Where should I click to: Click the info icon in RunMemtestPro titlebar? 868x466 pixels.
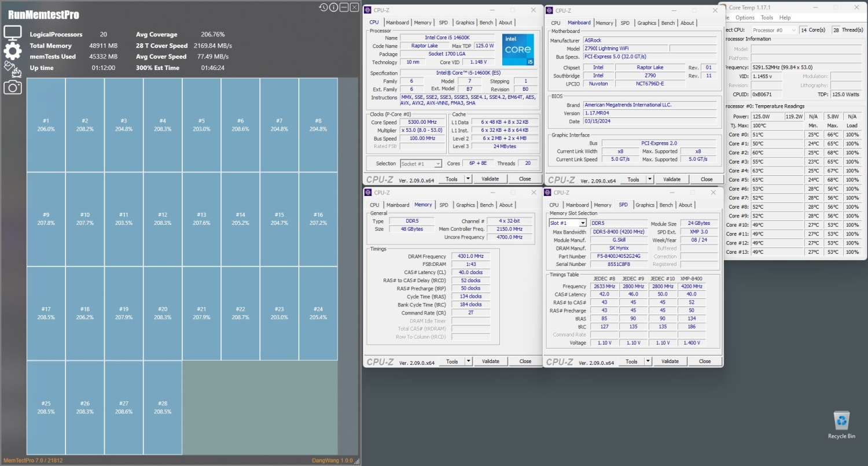333,7
